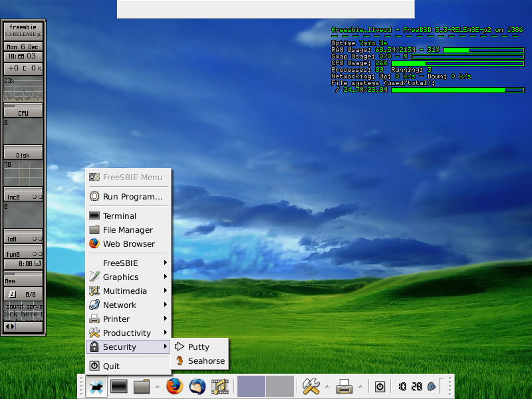532x399 pixels.
Task: Click the mail envelope icon beside 0:00
Action: [38, 263]
